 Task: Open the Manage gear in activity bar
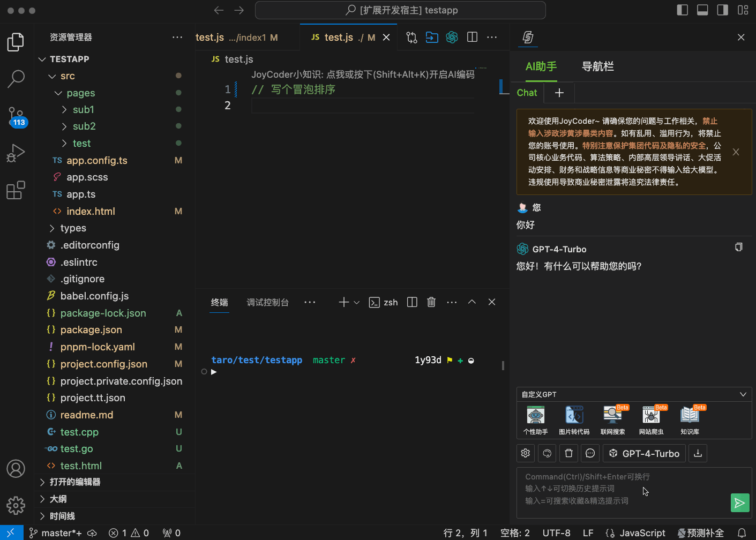click(x=16, y=505)
